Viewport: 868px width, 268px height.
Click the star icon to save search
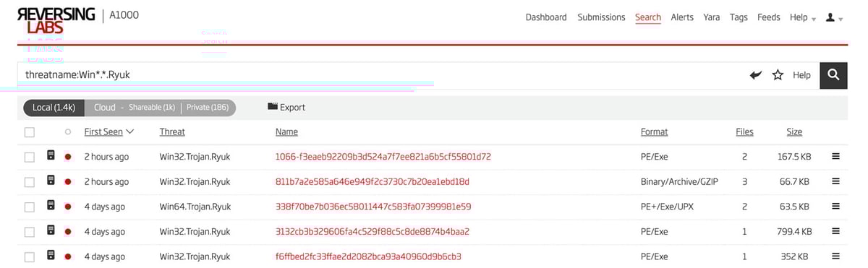coord(778,75)
